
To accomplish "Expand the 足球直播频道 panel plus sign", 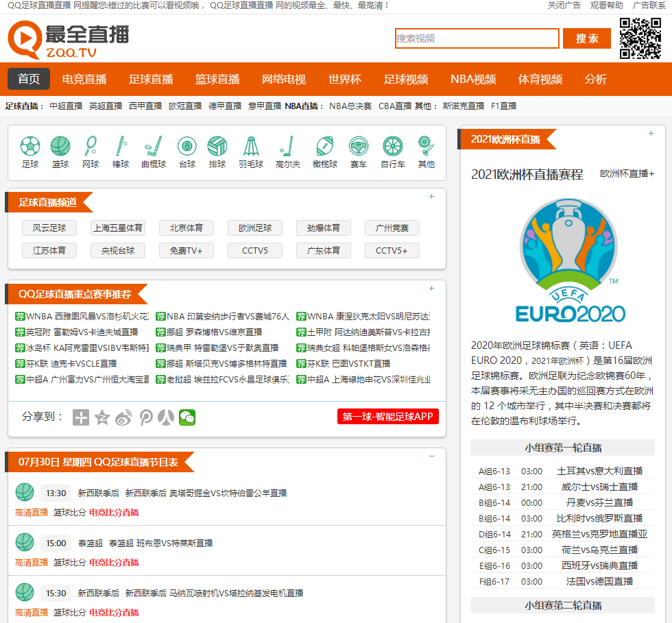I will pos(431,196).
